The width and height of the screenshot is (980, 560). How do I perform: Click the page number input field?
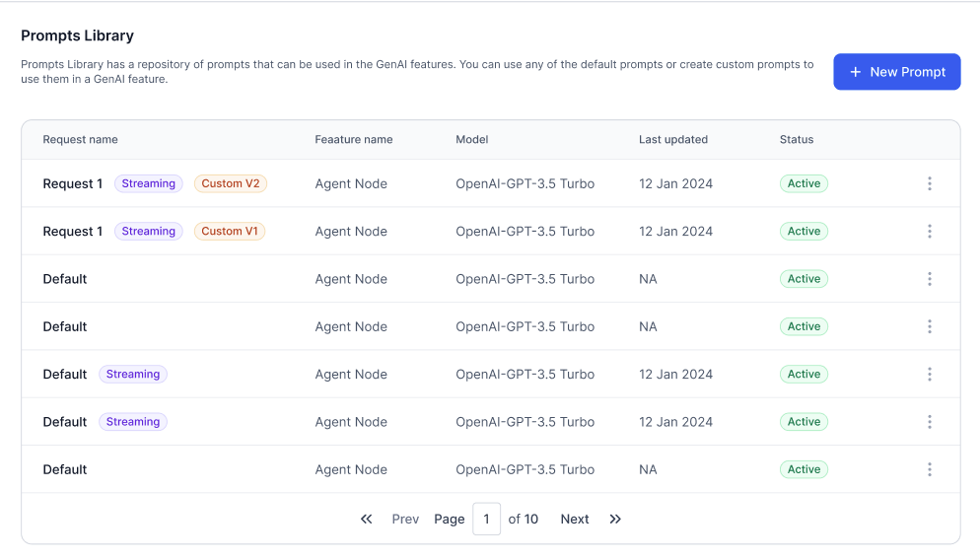[486, 519]
